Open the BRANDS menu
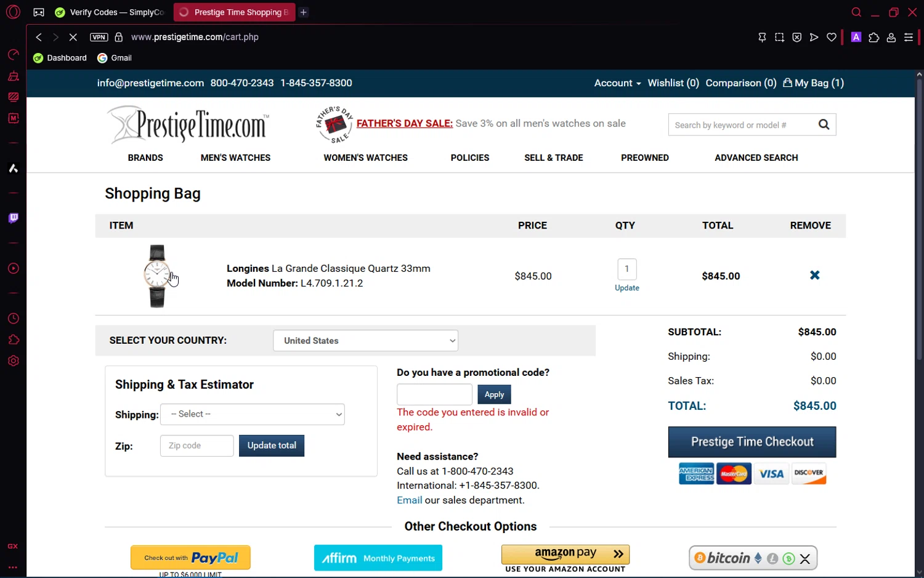Image resolution: width=924 pixels, height=578 pixels. coord(145,158)
